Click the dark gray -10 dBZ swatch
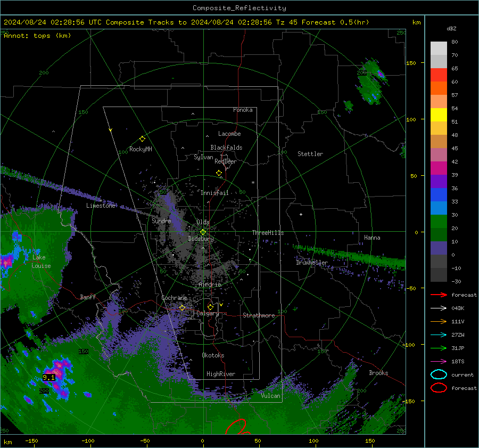Image resolution: width=479 pixels, height=448 pixels. 439,275
